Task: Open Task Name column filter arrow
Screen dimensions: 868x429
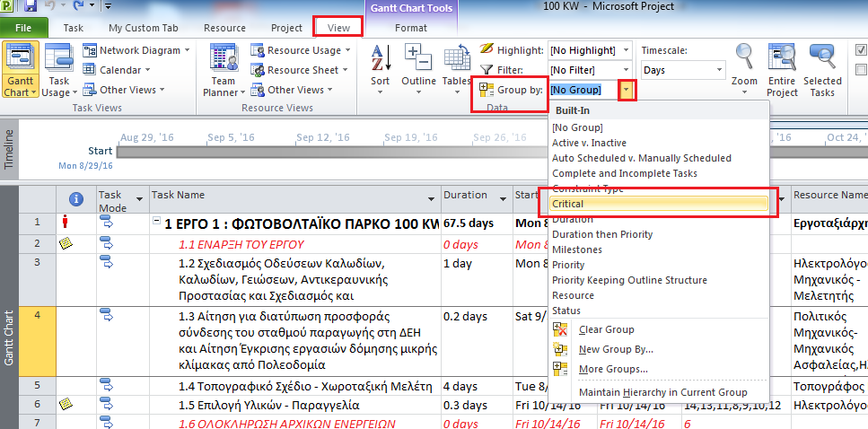Action: 431,199
